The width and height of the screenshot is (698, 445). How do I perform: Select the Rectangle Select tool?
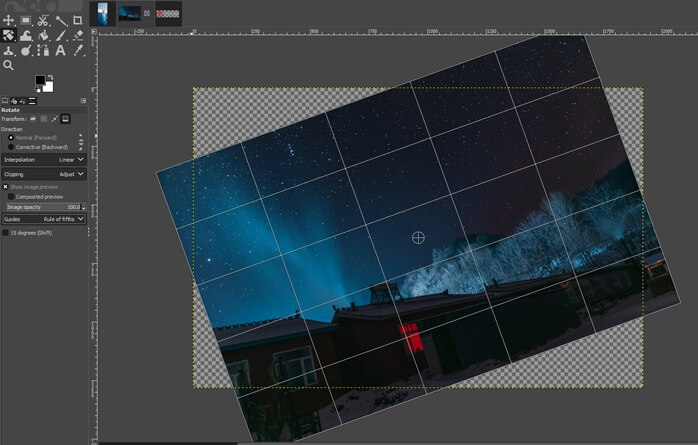(x=25, y=20)
